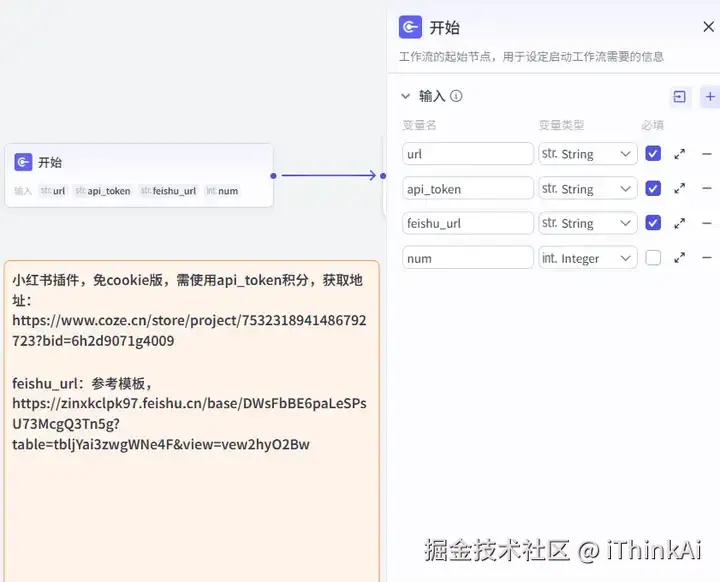Screen dimensions: 720x582
Task: Expand the api_token variable row editor
Action: point(680,188)
